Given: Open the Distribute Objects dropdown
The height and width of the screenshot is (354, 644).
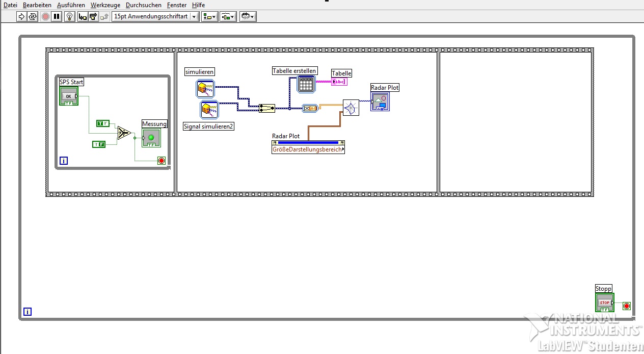Looking at the screenshot, I should 228,16.
